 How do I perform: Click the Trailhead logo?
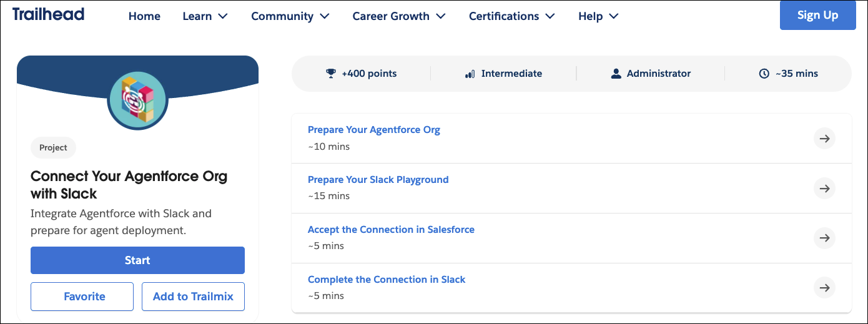click(48, 14)
